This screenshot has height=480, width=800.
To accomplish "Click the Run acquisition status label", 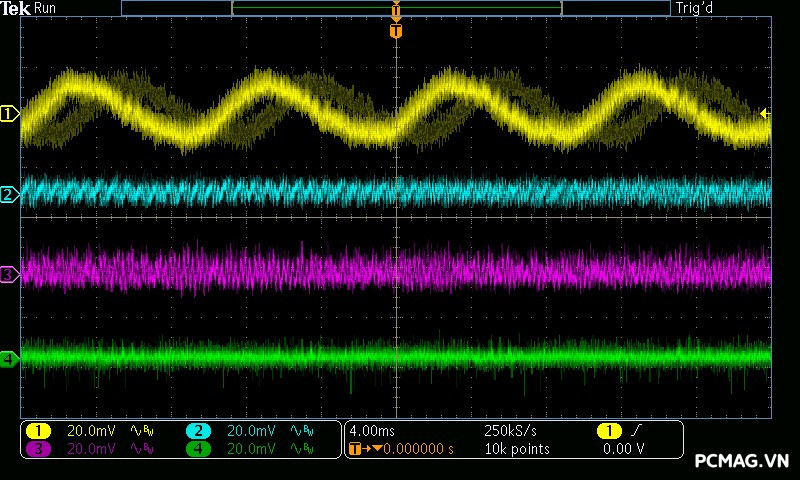I will [x=46, y=9].
